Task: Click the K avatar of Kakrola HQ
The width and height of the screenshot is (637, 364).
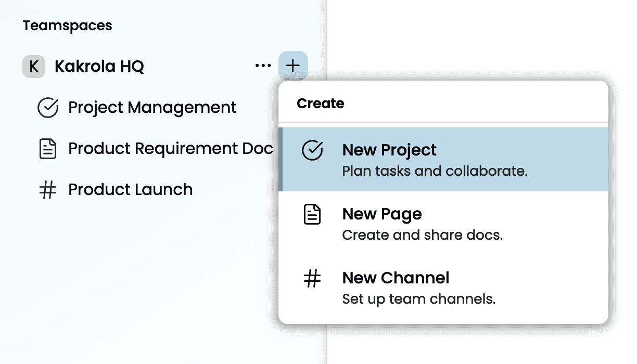Action: click(33, 67)
